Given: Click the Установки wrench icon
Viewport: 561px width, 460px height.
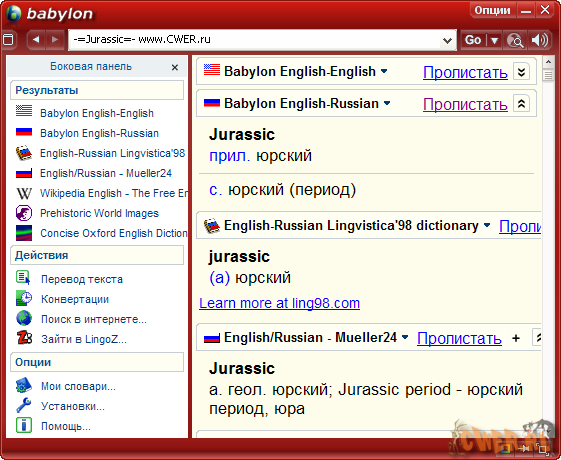Looking at the screenshot, I should (24, 405).
